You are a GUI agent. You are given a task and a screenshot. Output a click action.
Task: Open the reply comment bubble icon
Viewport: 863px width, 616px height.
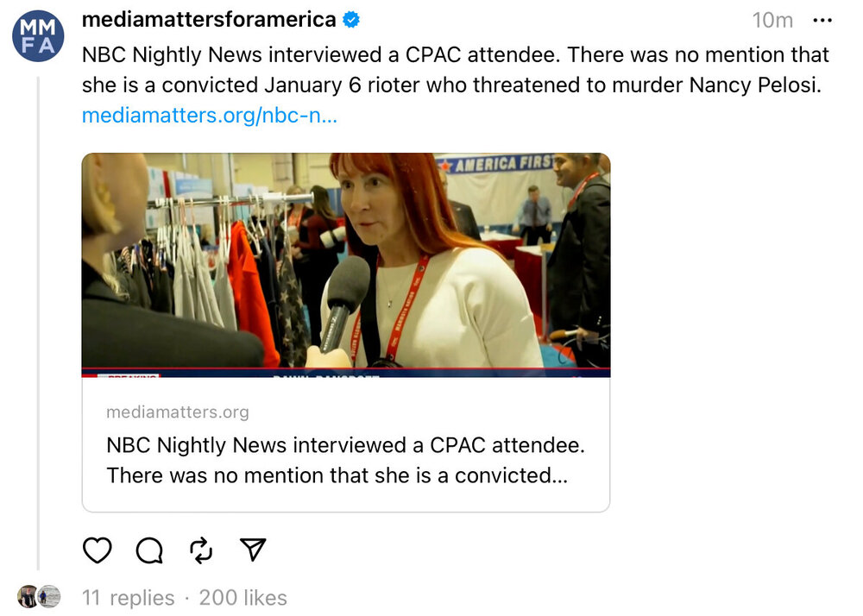pyautogui.click(x=149, y=550)
